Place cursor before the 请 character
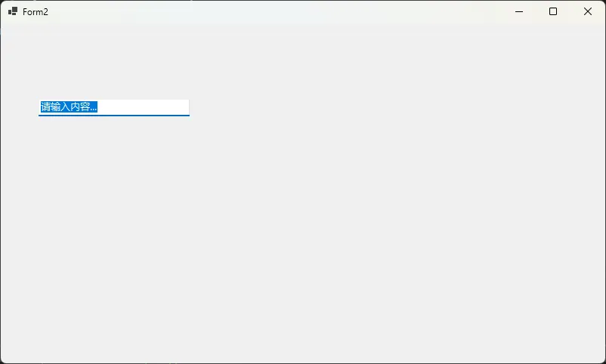The height and width of the screenshot is (364, 606). pyautogui.click(x=41, y=106)
